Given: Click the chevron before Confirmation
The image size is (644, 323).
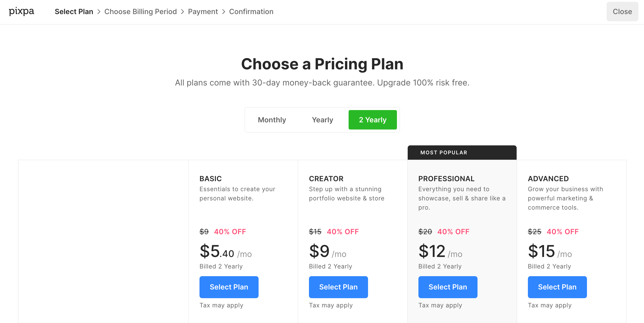Looking at the screenshot, I should point(224,12).
